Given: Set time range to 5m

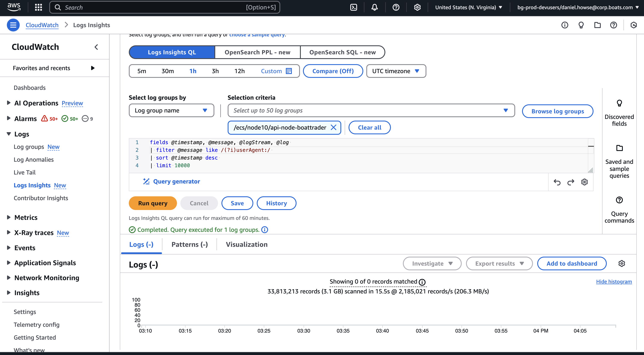Looking at the screenshot, I should pos(141,71).
